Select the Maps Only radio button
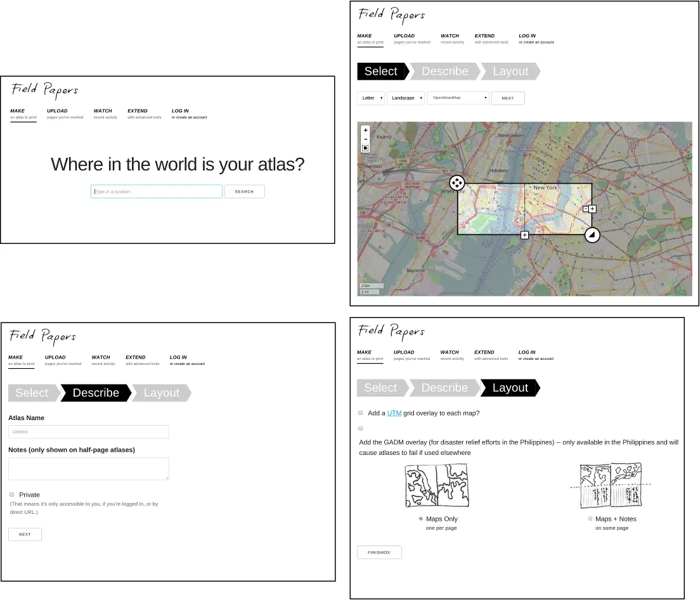 pos(420,519)
